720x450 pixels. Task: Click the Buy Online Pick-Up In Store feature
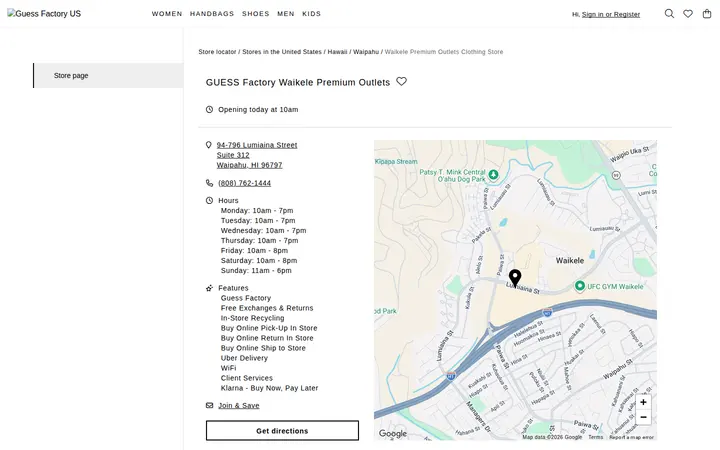point(269,328)
